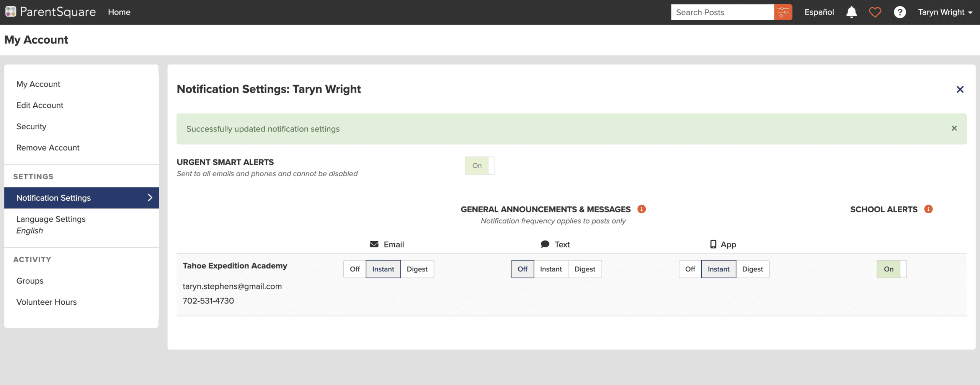Click the URGENT SMART ALERTS label
The image size is (980, 385).
pos(225,162)
